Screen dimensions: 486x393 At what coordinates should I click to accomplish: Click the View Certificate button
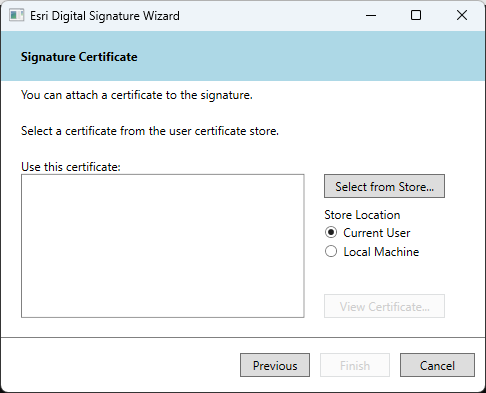click(384, 306)
